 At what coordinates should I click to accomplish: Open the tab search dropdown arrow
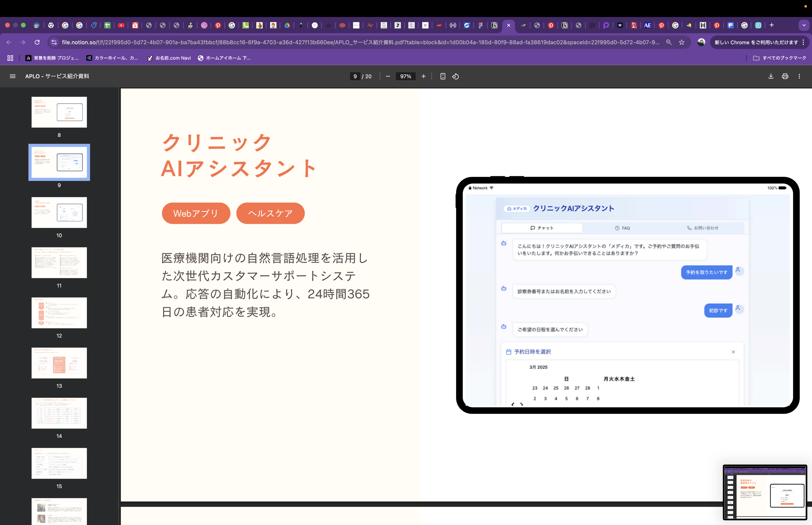(804, 25)
